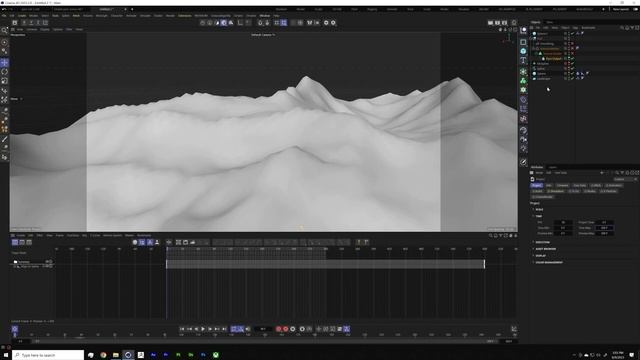Click the Windows taskbar search box
The image size is (640, 360).
pos(48,355)
